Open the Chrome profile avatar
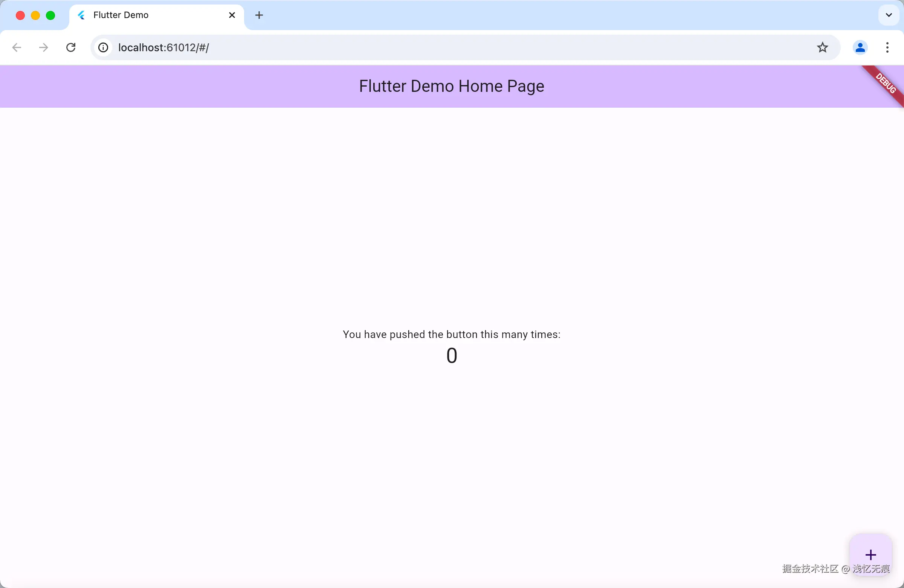 coord(860,47)
